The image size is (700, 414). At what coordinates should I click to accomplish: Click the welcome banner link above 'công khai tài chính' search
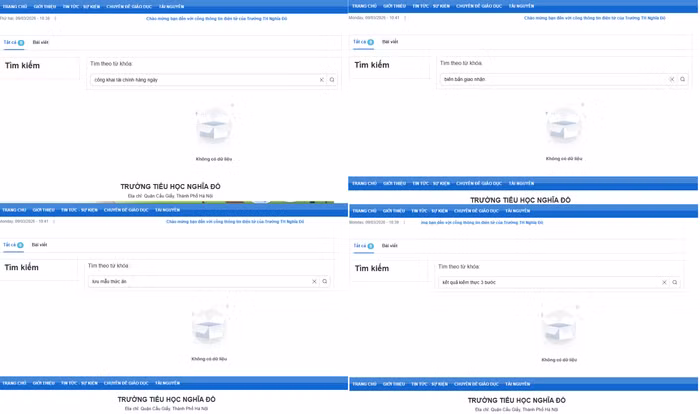(x=216, y=18)
